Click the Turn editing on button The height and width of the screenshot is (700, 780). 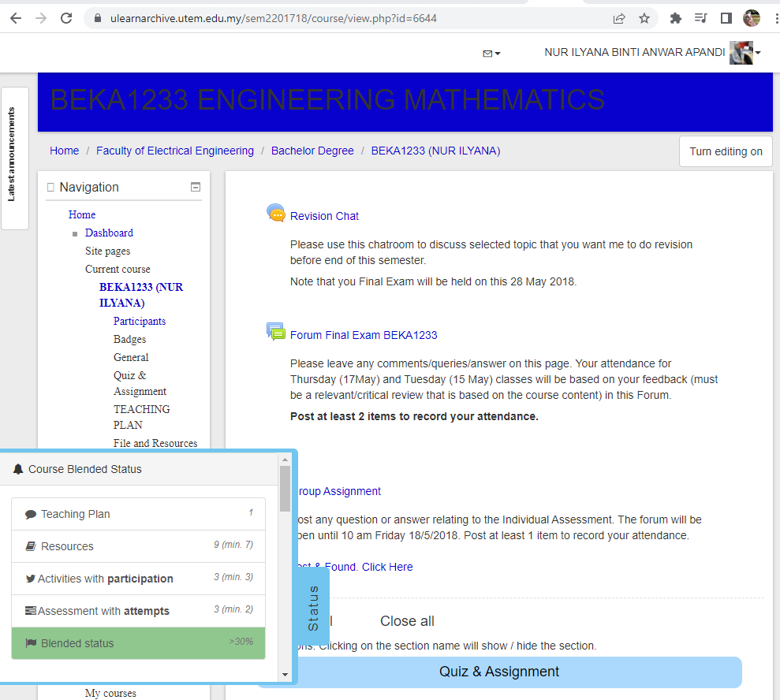point(726,151)
